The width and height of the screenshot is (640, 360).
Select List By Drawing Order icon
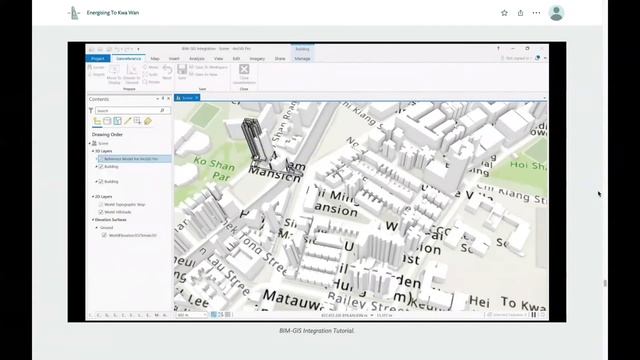[97, 121]
